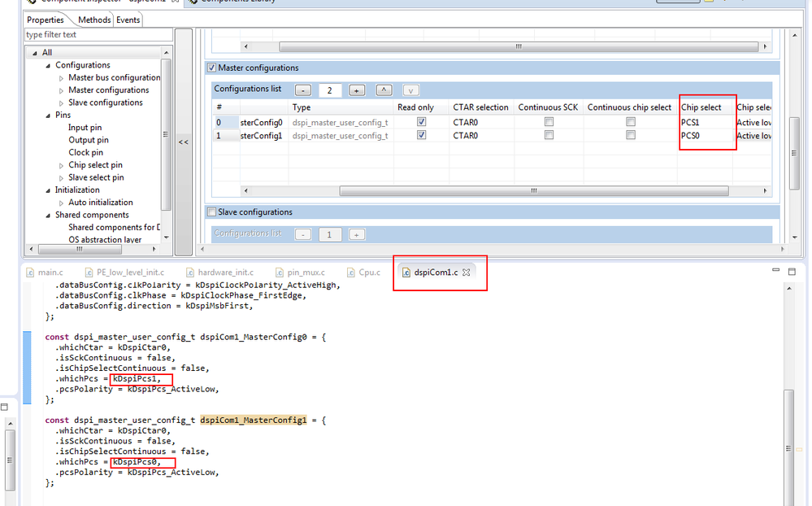812x506 pixels.
Task: Click the CTAR selection column header
Action: tap(480, 107)
